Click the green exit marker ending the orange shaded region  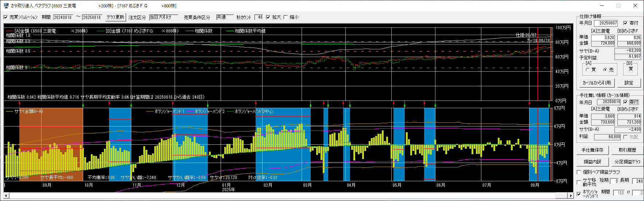coord(83,105)
